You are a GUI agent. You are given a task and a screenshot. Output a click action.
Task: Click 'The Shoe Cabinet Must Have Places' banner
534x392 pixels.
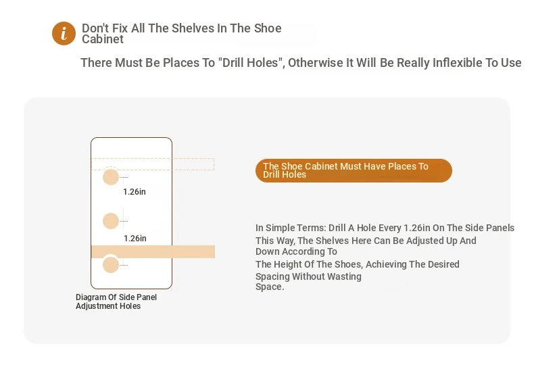[x=354, y=170]
